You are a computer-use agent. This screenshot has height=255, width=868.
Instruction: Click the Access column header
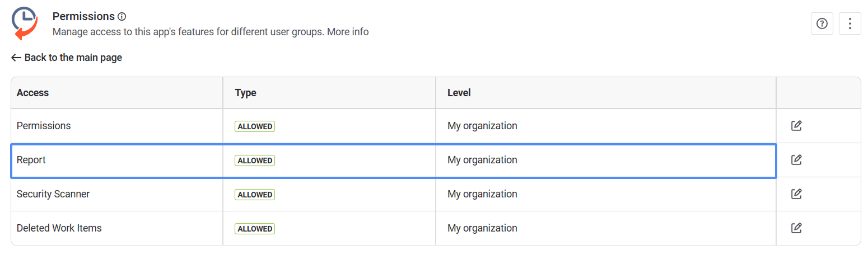(x=32, y=93)
